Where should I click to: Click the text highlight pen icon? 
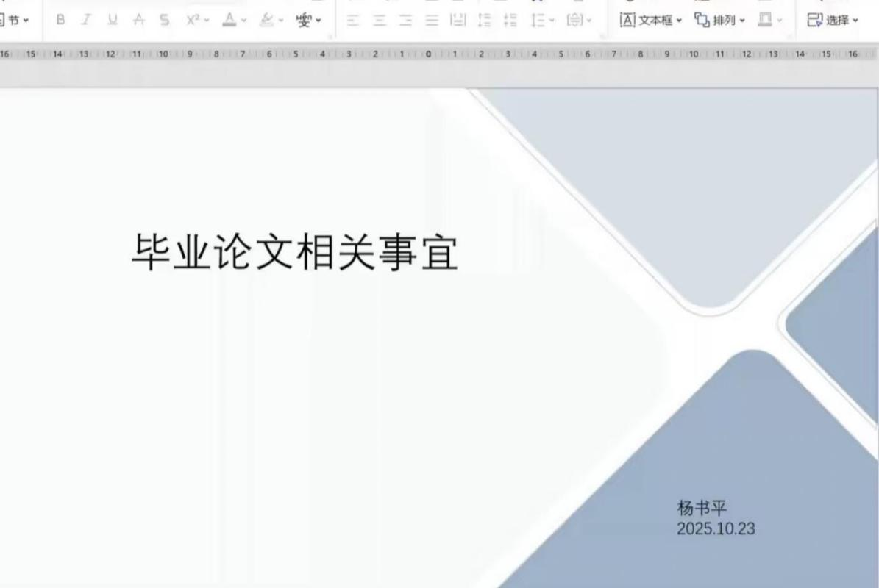[267, 20]
